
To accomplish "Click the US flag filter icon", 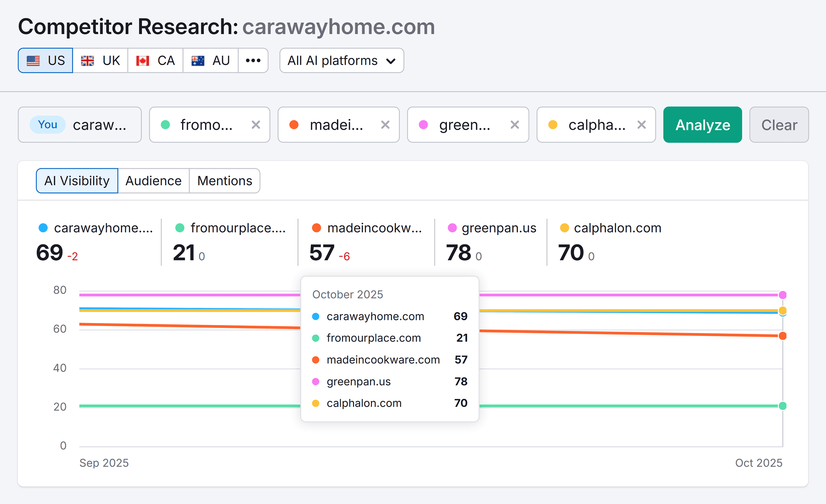I will (x=33, y=61).
